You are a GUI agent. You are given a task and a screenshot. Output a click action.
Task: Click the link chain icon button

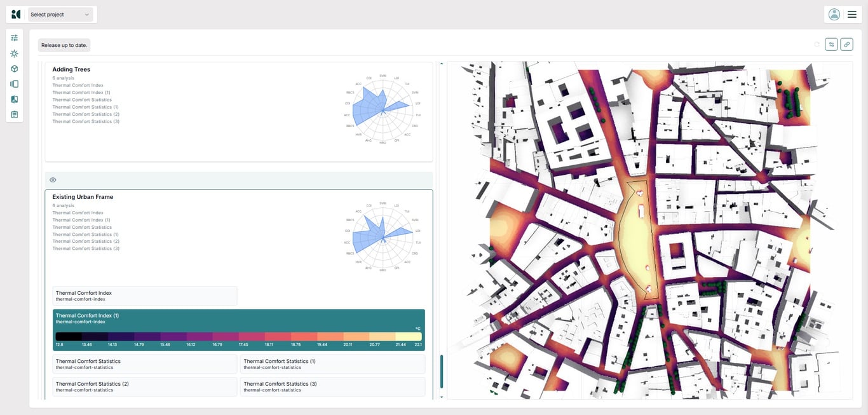pyautogui.click(x=846, y=44)
